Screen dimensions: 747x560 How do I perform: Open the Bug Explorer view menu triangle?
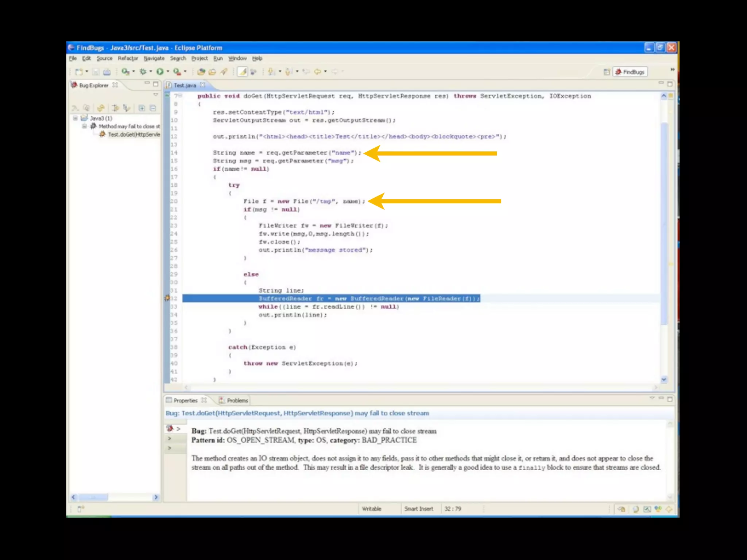[156, 95]
